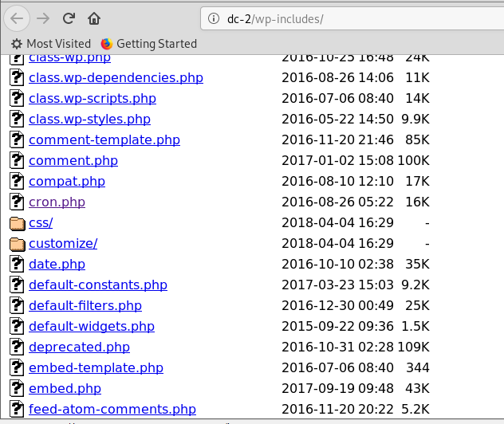Open the comment-template.php link

pos(104,140)
